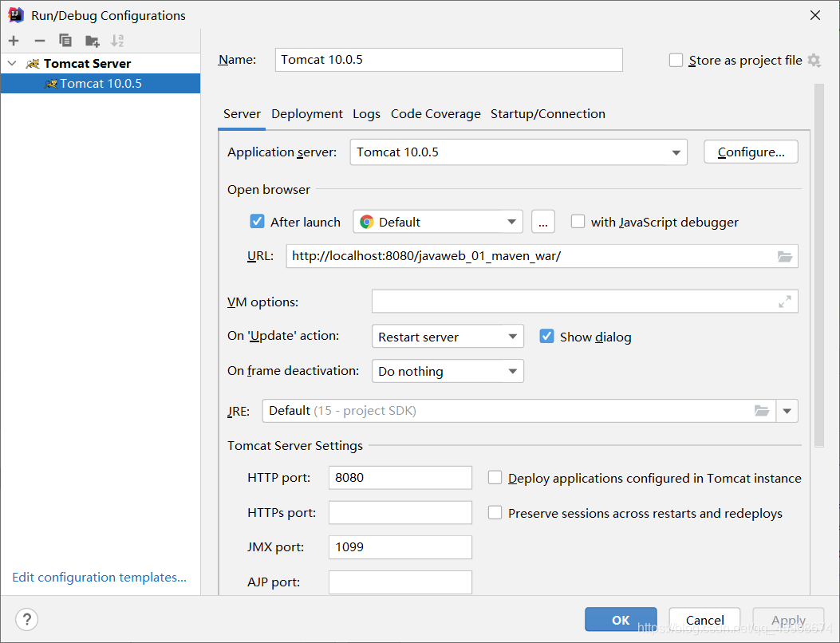Click the URL input field
Viewport: 840px width, 643px height.
tap(542, 256)
